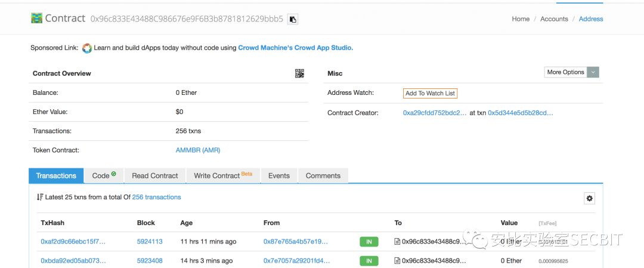Click the More Options arrow caret
Image resolution: width=644 pixels, height=268 pixels.
(593, 72)
